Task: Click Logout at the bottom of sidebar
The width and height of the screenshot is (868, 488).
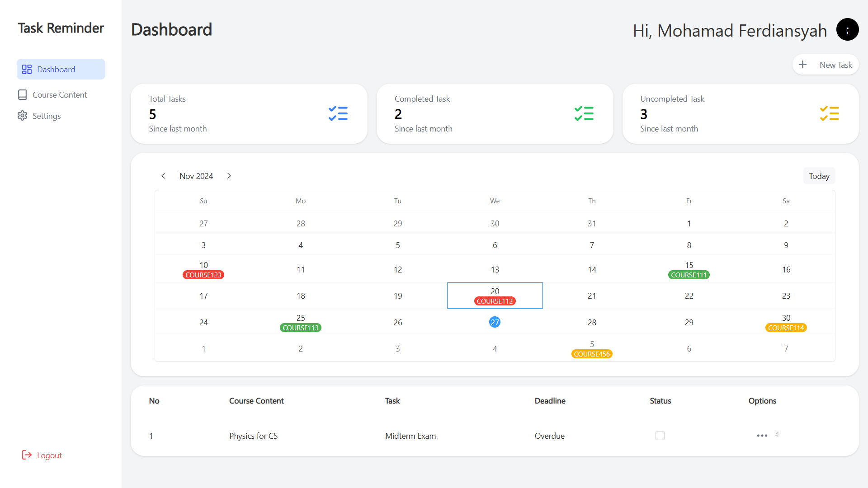Action: tap(49, 455)
